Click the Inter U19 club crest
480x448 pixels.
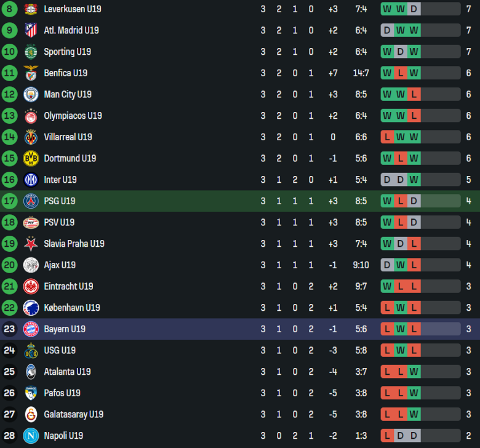[31, 180]
